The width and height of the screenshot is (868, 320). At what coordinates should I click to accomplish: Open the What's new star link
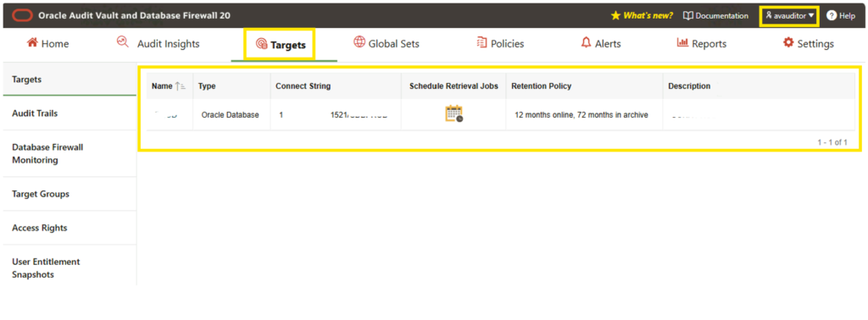click(643, 15)
